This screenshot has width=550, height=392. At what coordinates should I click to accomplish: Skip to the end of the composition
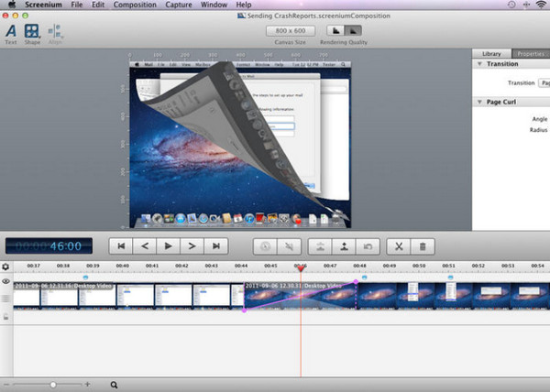pyautogui.click(x=215, y=245)
